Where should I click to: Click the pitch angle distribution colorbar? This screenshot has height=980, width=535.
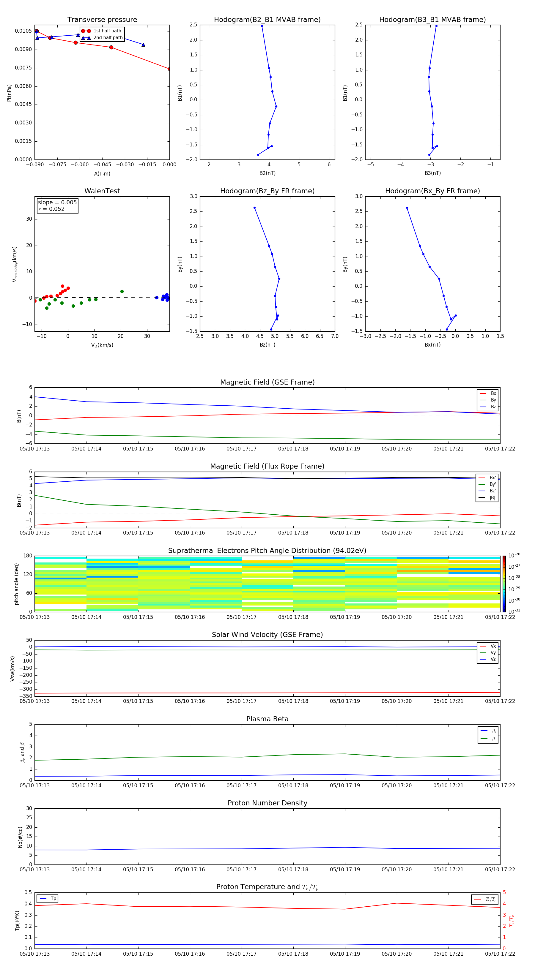504,584
